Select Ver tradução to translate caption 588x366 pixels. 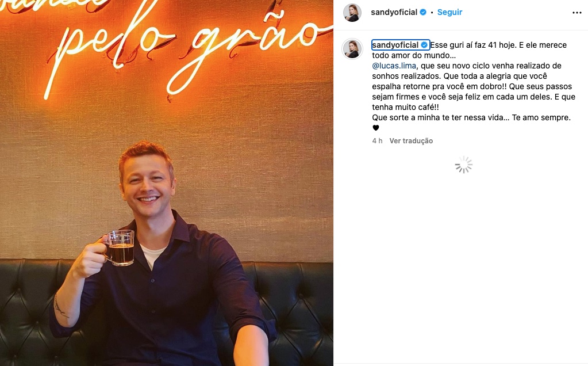[411, 141]
